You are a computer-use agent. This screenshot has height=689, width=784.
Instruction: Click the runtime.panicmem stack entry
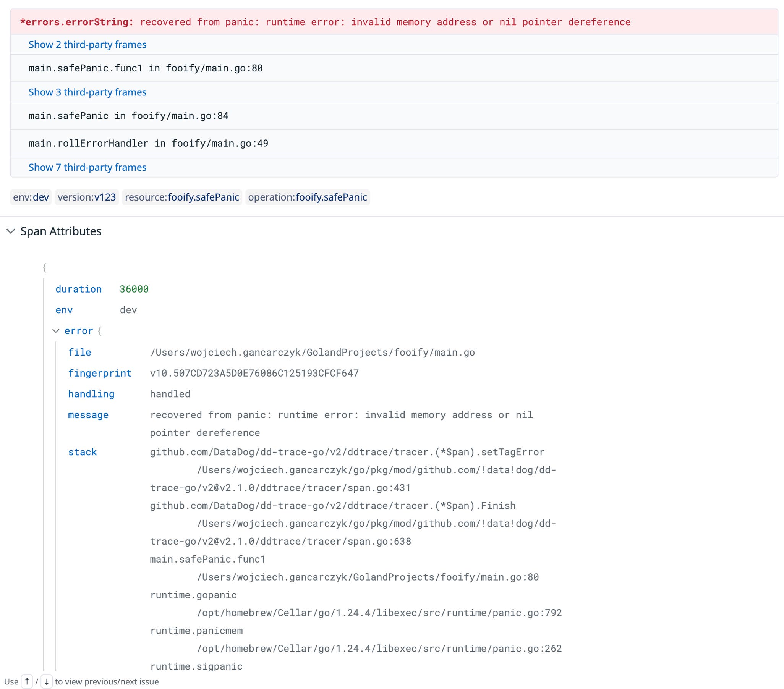pyautogui.click(x=196, y=631)
